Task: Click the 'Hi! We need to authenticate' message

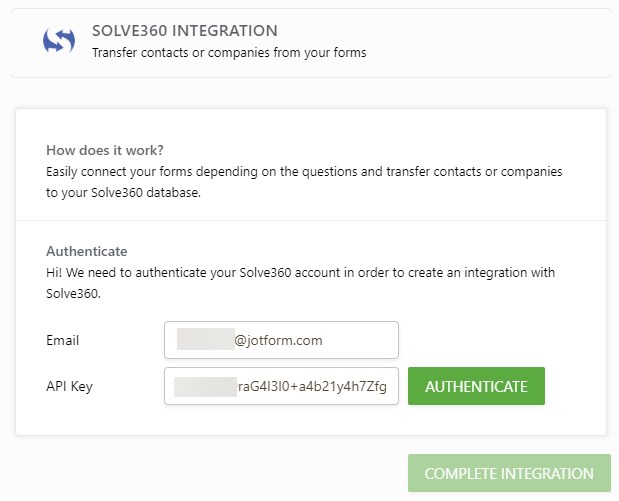Action: click(x=300, y=272)
